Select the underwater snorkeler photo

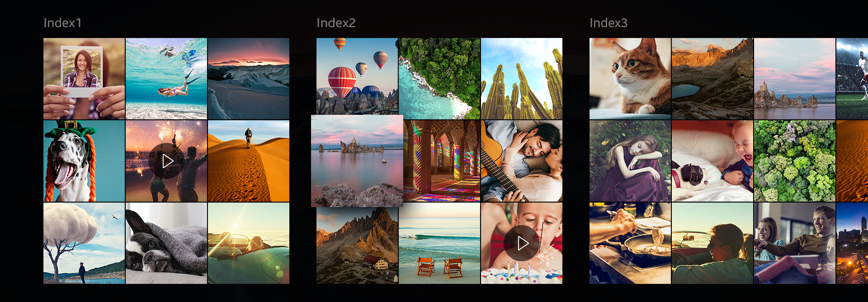tap(166, 79)
